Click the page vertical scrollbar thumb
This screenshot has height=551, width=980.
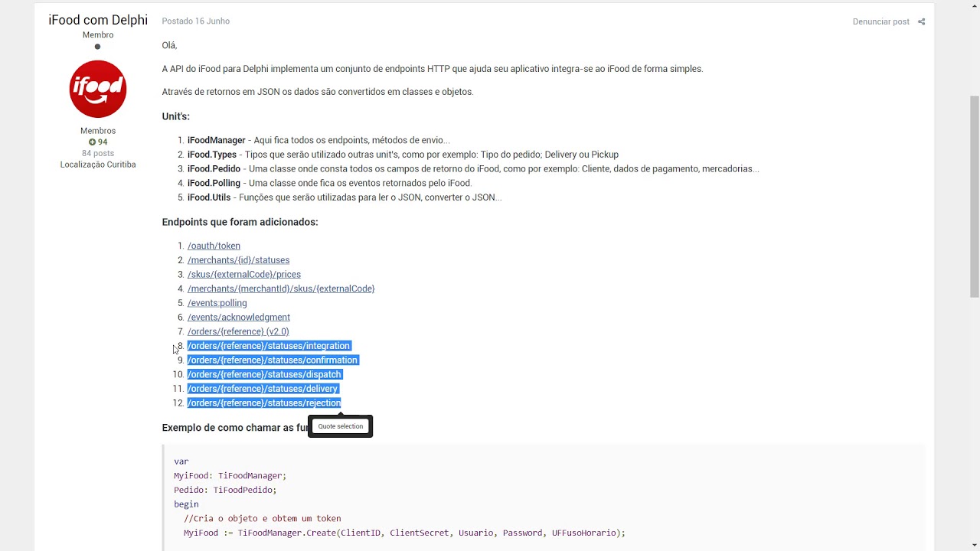click(x=975, y=197)
